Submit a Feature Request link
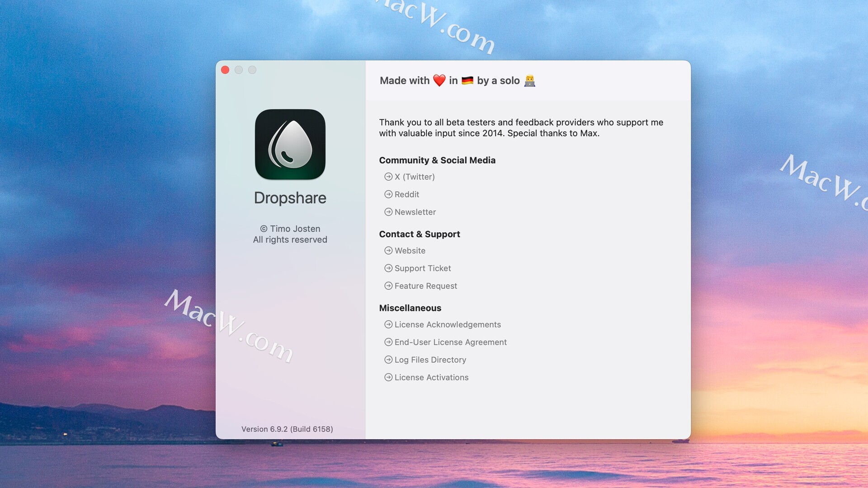 pos(425,286)
